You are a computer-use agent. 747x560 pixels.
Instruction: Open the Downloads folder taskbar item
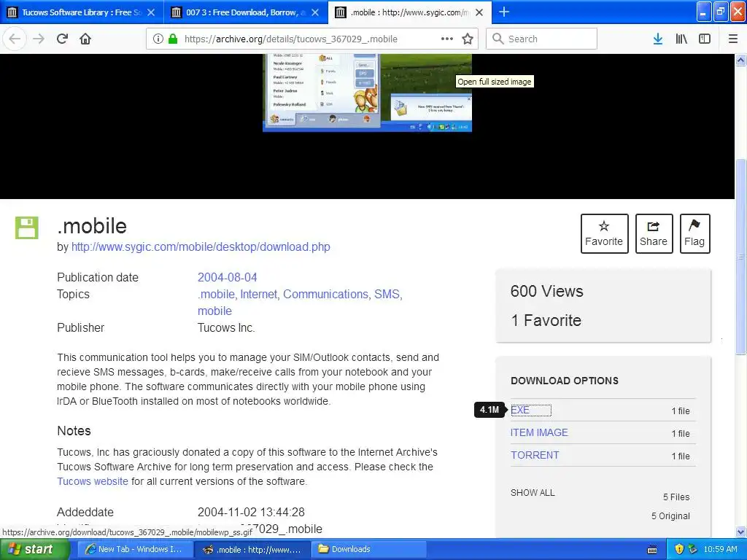[369, 550]
